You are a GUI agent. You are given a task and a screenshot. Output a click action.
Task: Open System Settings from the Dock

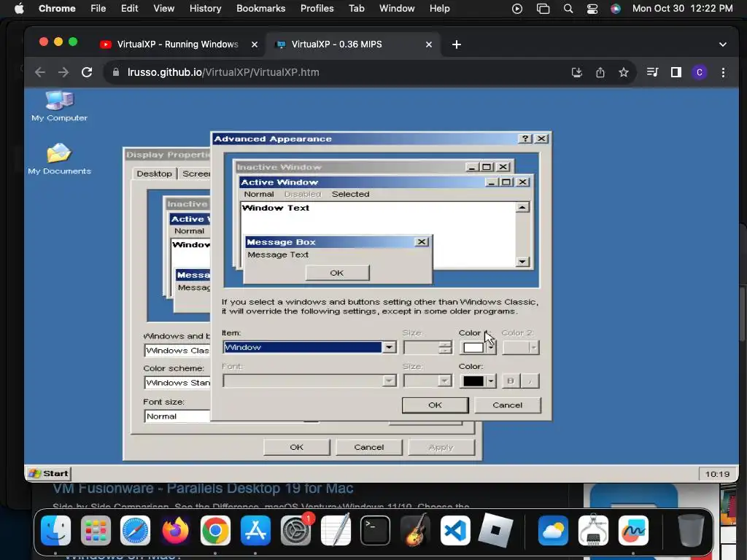pyautogui.click(x=295, y=530)
